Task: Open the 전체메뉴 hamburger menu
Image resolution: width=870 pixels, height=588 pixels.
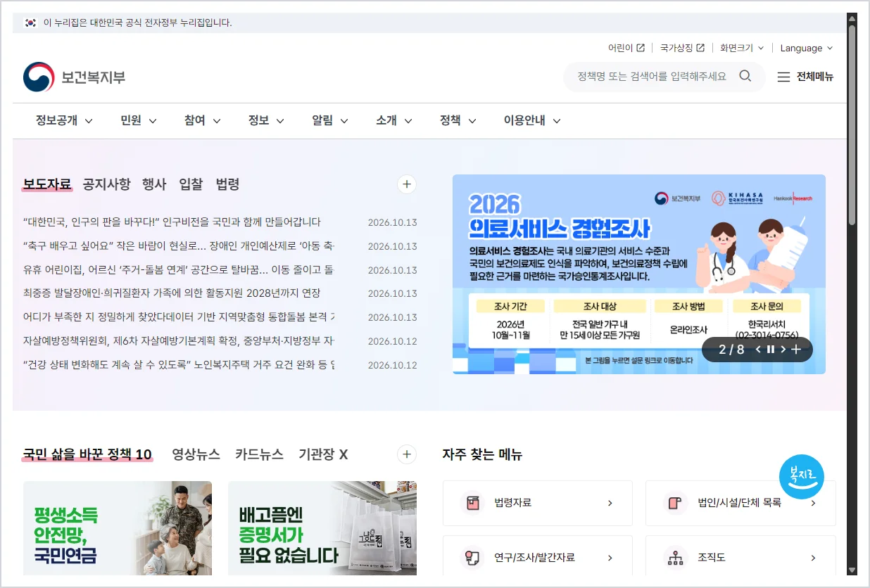Action: coord(805,77)
